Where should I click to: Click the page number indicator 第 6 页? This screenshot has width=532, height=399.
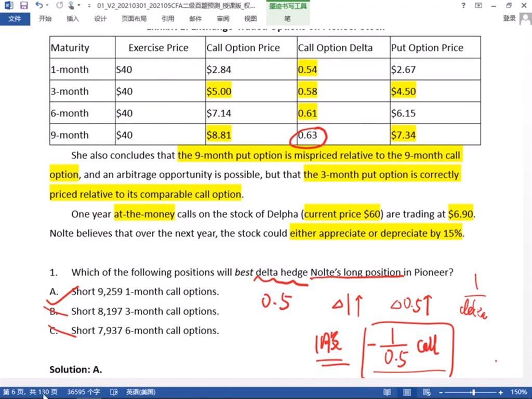pos(30,392)
